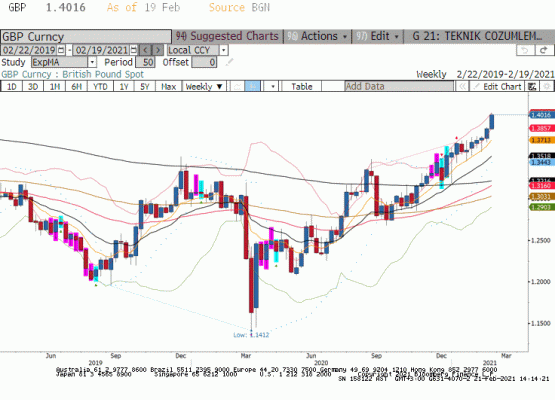The height and width of the screenshot is (400, 555).
Task: Open chart tools icon beside Edit Chart
Action: tap(532, 86)
